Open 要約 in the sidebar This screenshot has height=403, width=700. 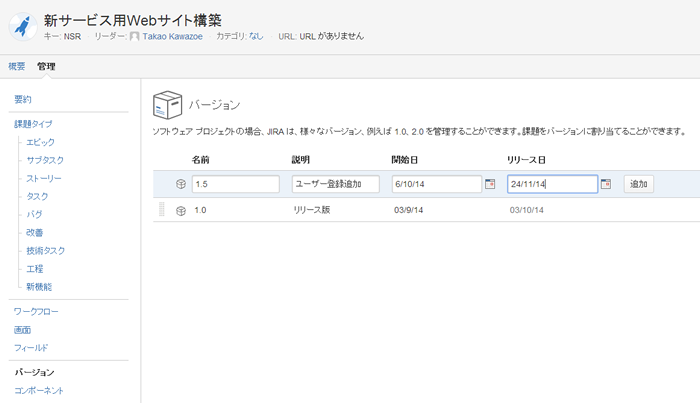click(23, 99)
